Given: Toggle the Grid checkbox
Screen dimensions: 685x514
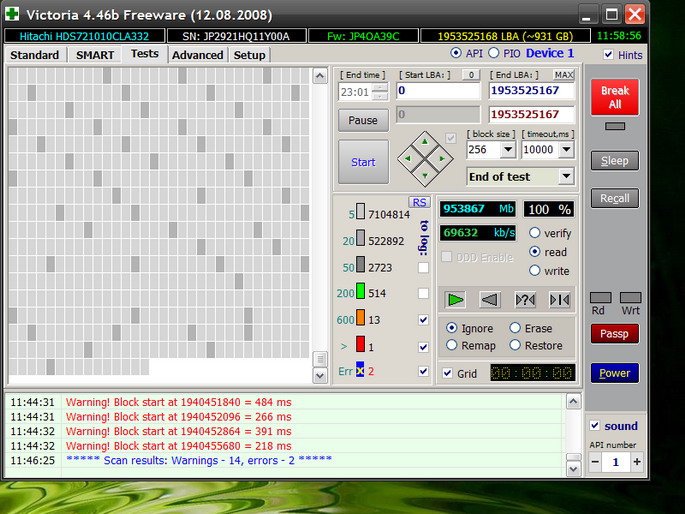Looking at the screenshot, I should pos(447,373).
